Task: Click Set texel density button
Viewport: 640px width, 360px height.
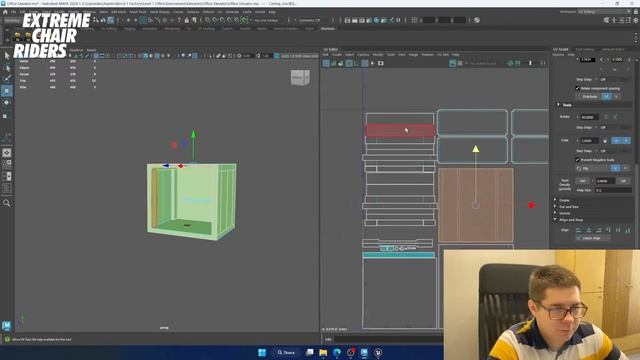Action: [623, 180]
